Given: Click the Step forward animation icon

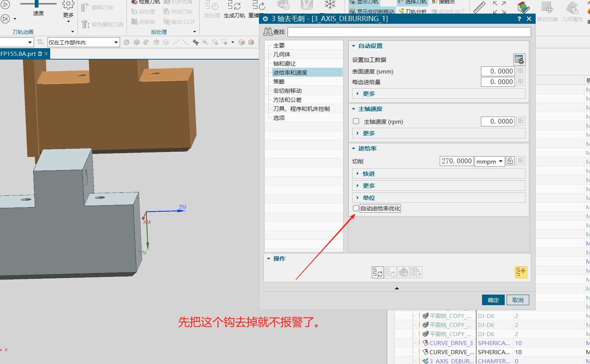Looking at the screenshot, I should 5,18.
